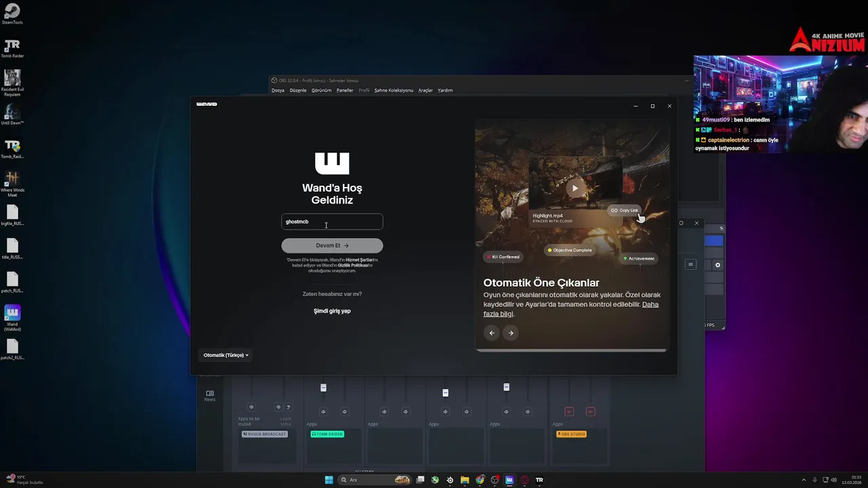Toggle right red mute on OBS STUDIO channel
868x488 pixels.
click(591, 411)
